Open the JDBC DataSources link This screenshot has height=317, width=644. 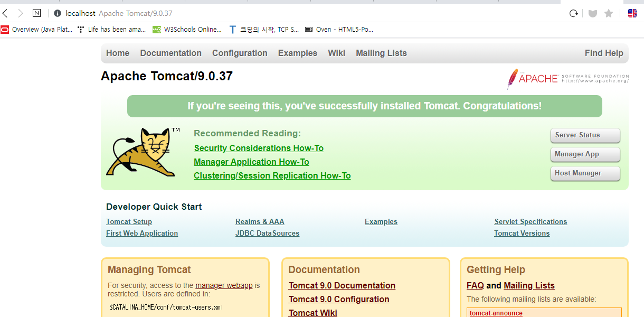pyautogui.click(x=267, y=233)
